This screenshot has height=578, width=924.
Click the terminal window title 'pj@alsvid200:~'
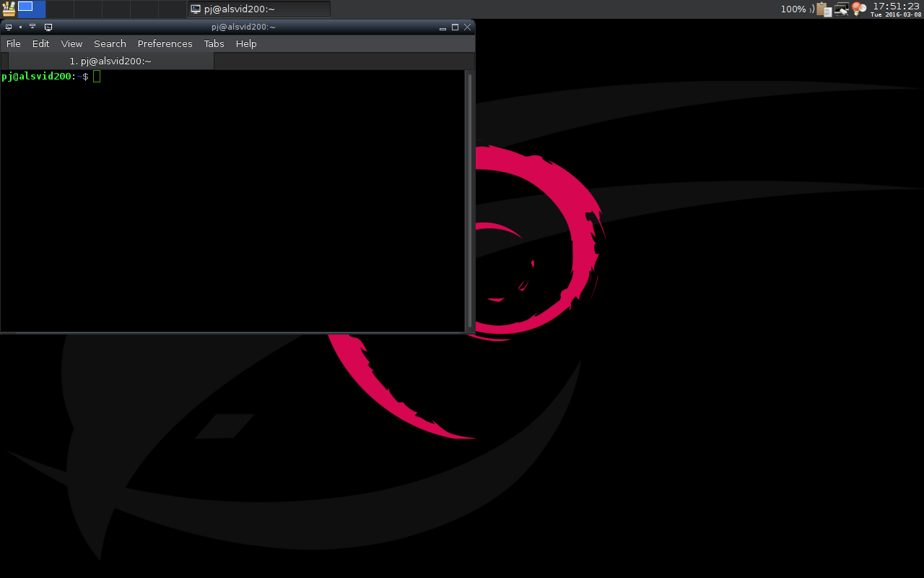(x=243, y=27)
